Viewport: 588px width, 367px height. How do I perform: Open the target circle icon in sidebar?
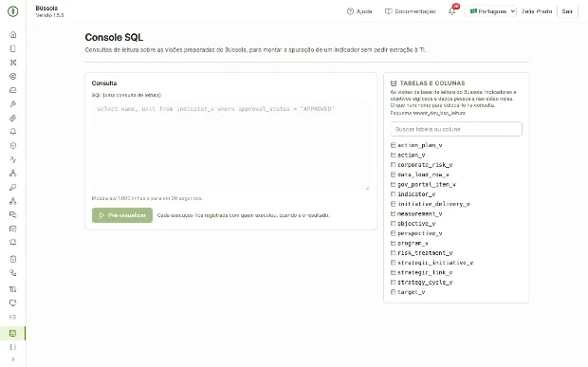click(12, 77)
